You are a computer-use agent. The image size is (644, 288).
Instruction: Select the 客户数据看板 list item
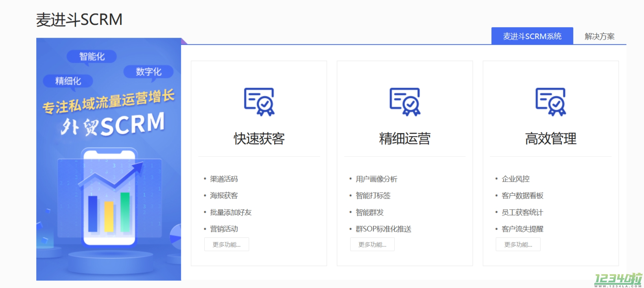point(522,196)
